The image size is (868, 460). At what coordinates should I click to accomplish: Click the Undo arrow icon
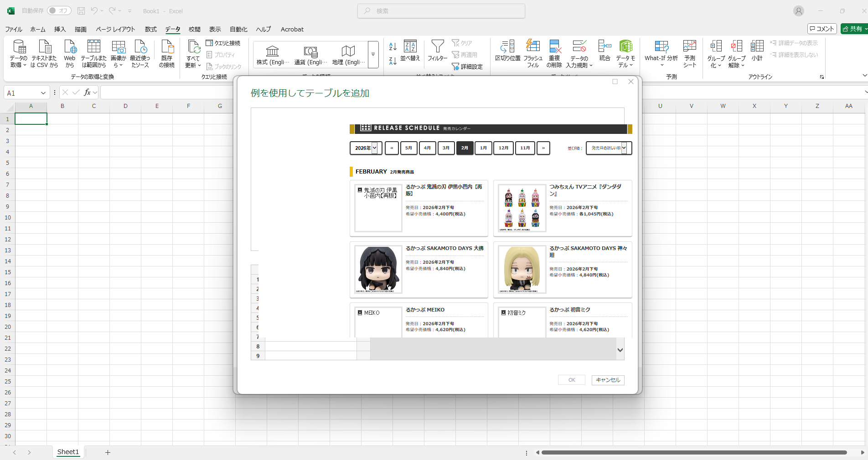94,11
